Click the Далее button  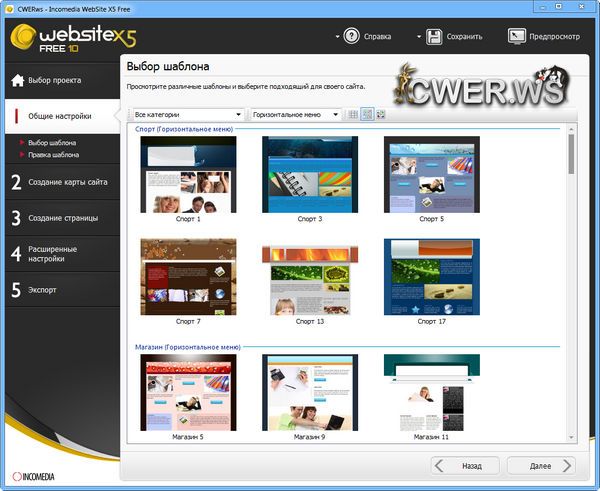click(x=541, y=466)
